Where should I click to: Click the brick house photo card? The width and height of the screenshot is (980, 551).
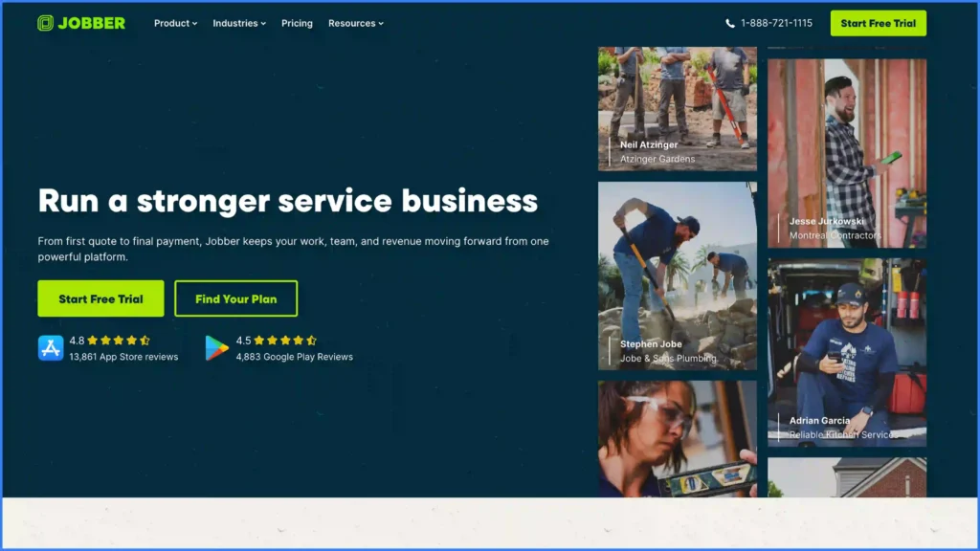click(x=847, y=477)
